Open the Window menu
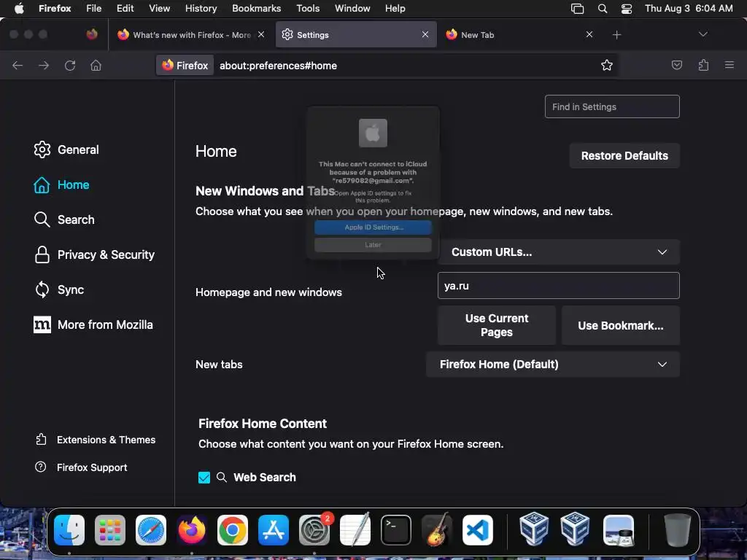The width and height of the screenshot is (747, 560). (352, 8)
